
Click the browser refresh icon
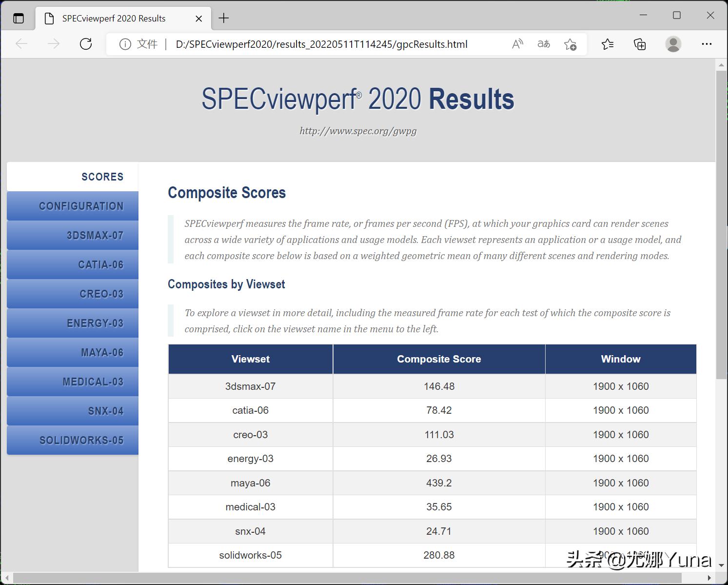coord(86,44)
